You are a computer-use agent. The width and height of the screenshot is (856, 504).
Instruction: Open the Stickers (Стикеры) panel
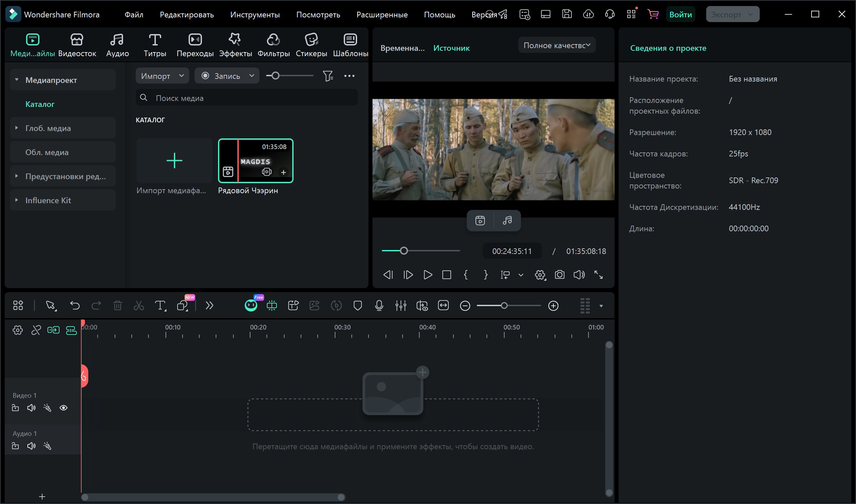pyautogui.click(x=311, y=45)
